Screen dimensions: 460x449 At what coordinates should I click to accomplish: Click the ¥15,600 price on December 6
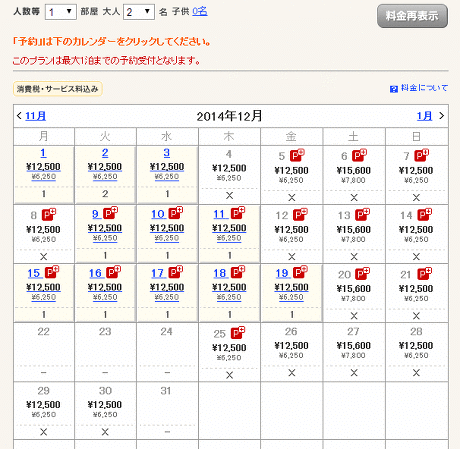tap(354, 171)
